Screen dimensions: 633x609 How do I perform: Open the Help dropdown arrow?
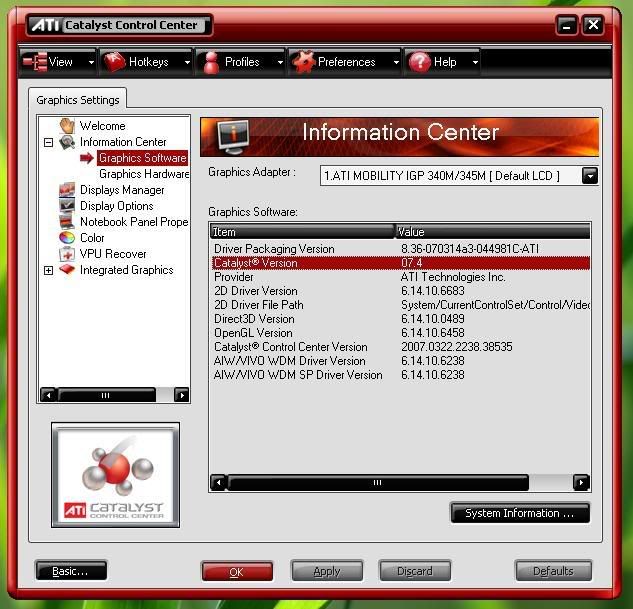476,62
